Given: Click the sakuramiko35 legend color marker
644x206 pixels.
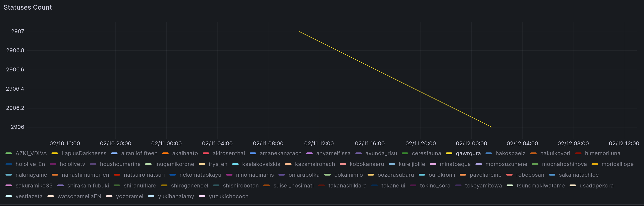Looking at the screenshot, I should click(9, 186).
